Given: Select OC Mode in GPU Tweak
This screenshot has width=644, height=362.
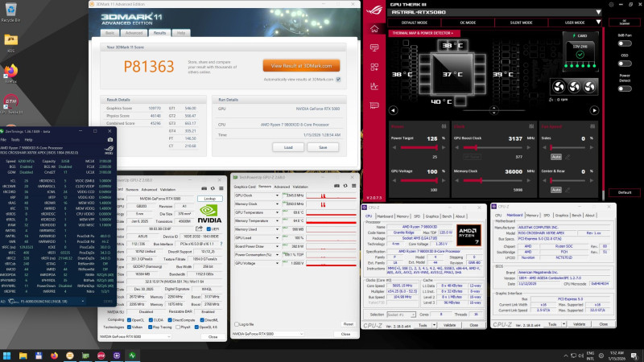Looking at the screenshot, I should point(468,23).
